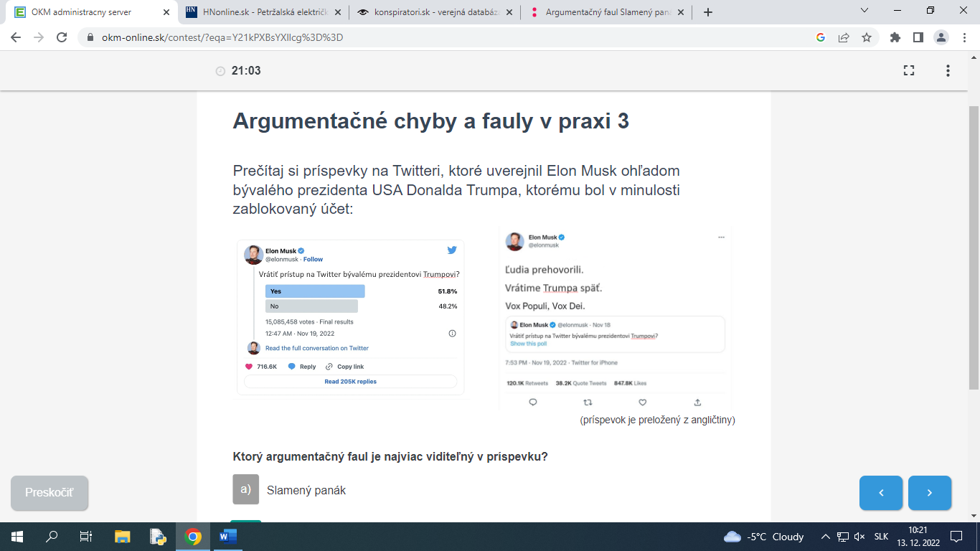Screen dimensions: 980x551
Task: Open the Extensions puzzle icon
Action: coord(895,38)
